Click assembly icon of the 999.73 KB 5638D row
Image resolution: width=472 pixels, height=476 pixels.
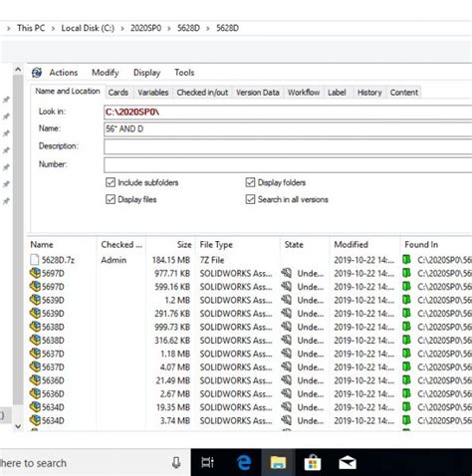[35, 327]
